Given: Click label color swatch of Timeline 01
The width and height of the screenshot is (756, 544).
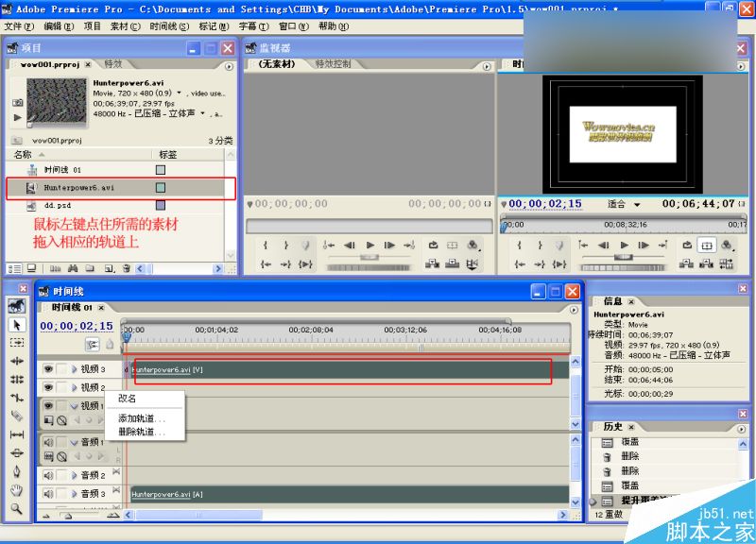Looking at the screenshot, I should [161, 170].
